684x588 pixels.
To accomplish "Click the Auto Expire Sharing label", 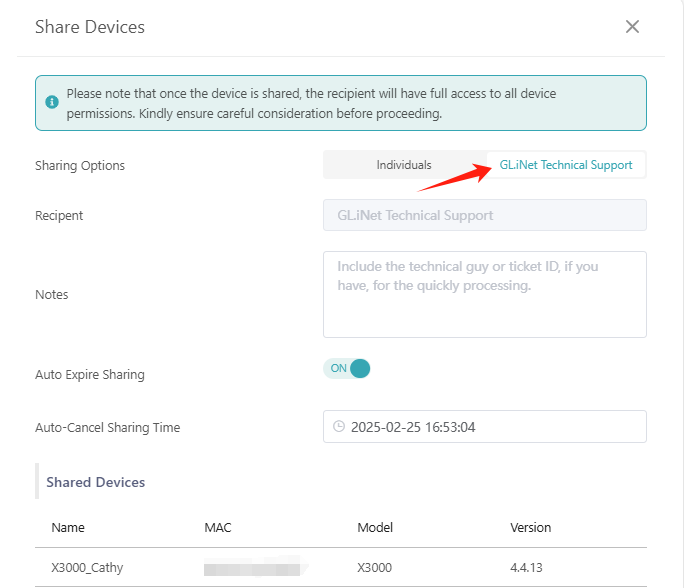I will click(x=90, y=375).
